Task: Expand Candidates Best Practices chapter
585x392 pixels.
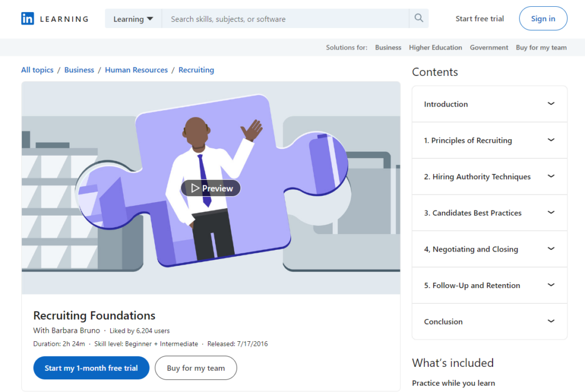Action: pos(490,212)
